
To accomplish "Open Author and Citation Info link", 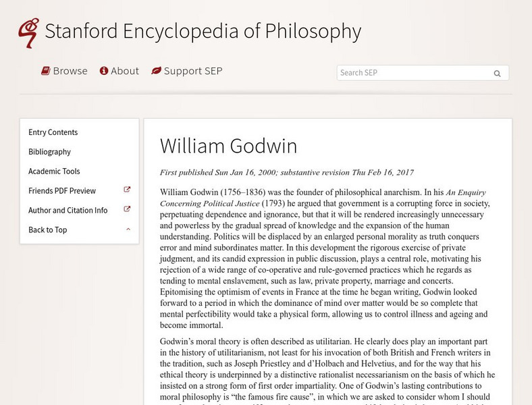I will point(68,211).
